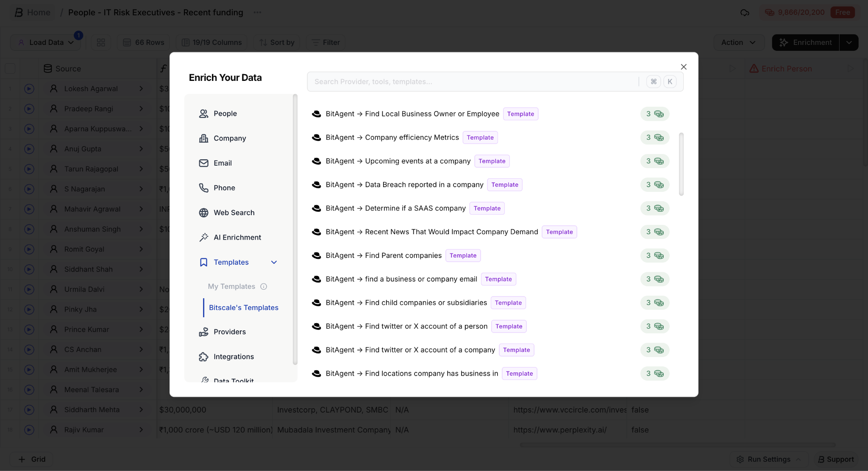Click the cloud sync icon in header

[745, 12]
